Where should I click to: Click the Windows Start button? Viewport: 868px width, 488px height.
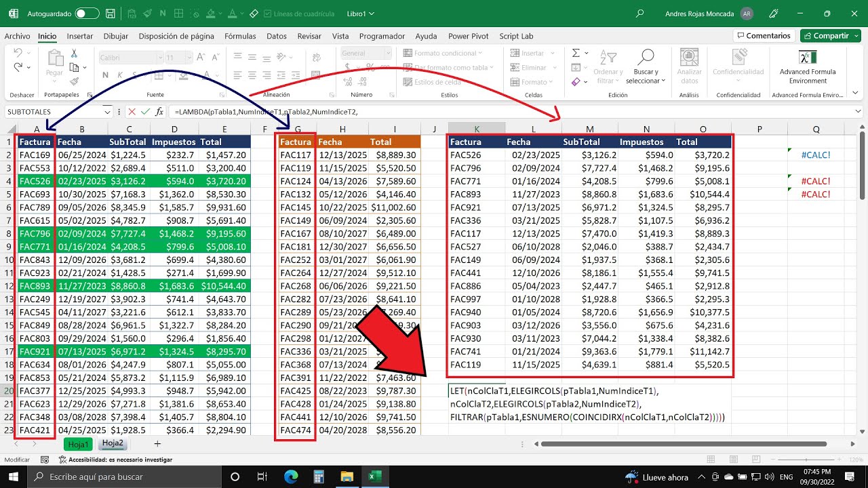(x=14, y=476)
